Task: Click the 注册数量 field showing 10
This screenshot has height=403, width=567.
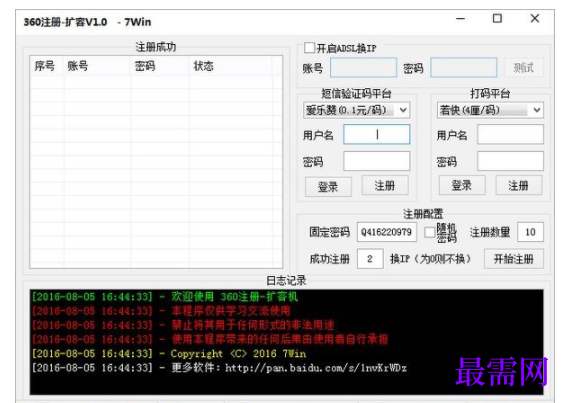Action: (x=530, y=232)
